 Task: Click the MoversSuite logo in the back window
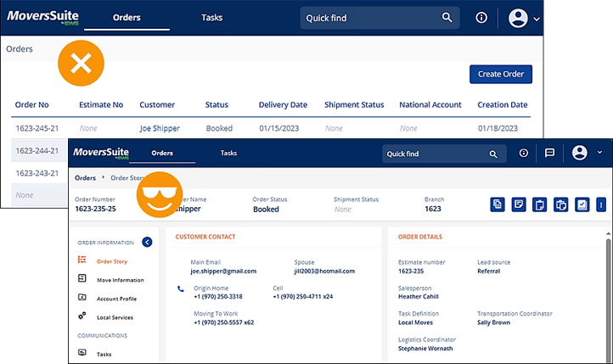(x=42, y=16)
